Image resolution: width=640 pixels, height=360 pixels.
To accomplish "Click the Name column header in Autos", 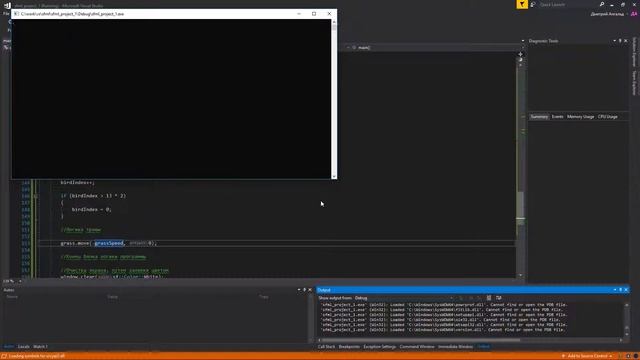I will [12, 297].
